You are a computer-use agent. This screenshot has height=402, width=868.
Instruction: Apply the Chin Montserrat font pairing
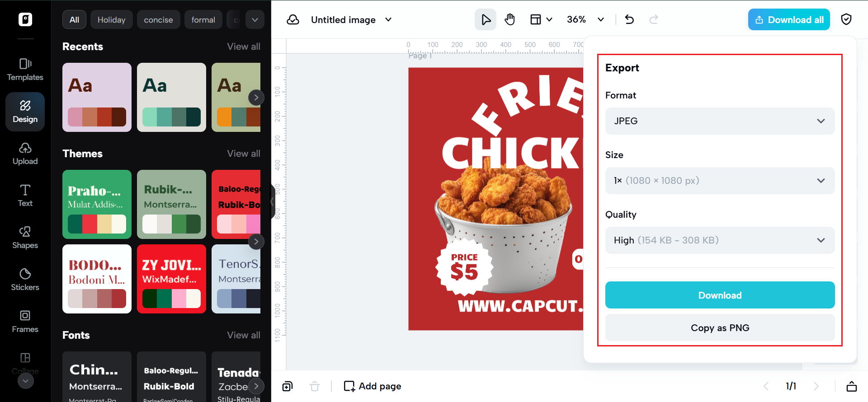(x=97, y=377)
